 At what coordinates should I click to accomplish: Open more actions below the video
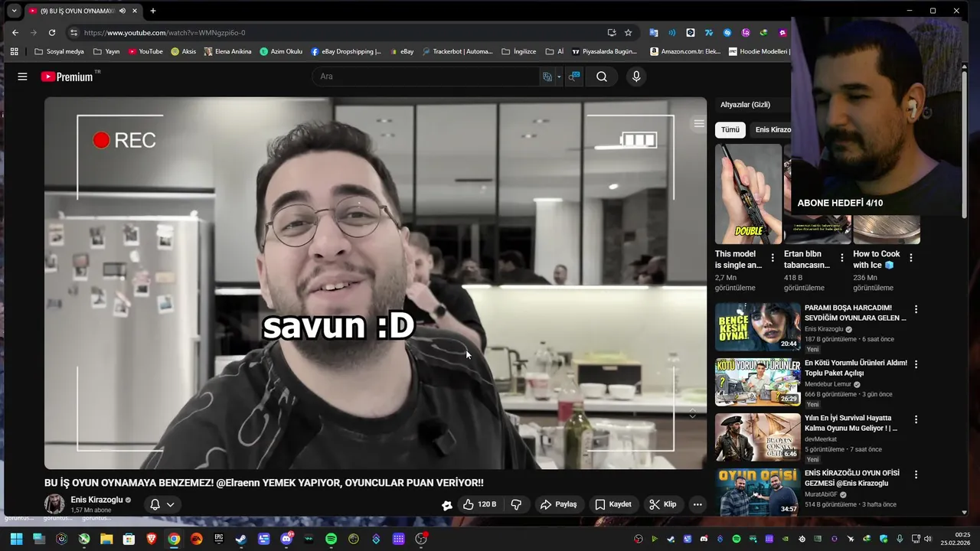[x=697, y=504]
